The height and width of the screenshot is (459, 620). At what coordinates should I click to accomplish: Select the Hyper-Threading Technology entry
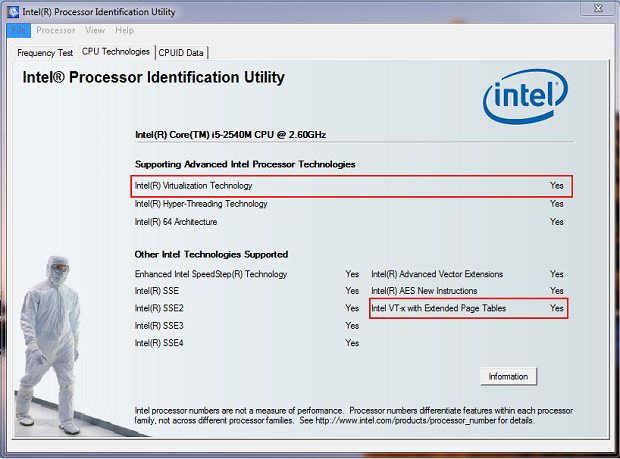[x=201, y=204]
